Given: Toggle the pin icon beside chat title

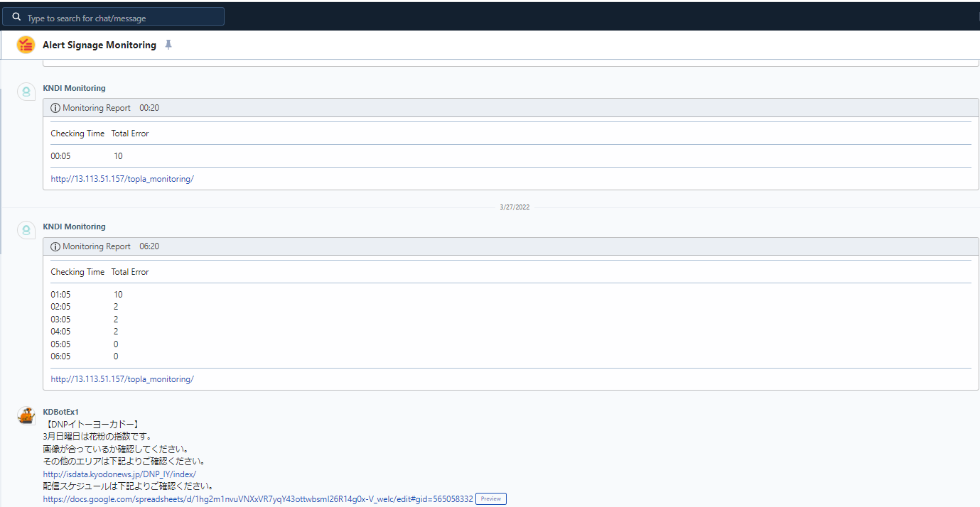Looking at the screenshot, I should (x=168, y=45).
